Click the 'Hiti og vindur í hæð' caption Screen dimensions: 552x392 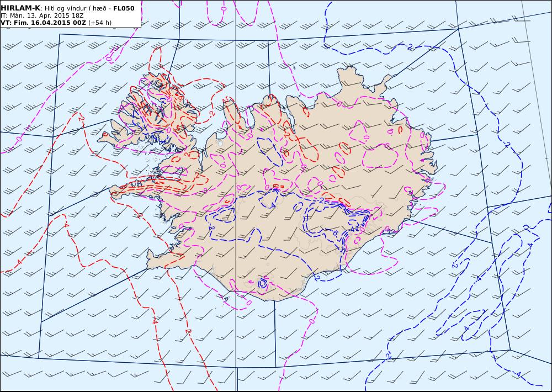pyautogui.click(x=75, y=8)
